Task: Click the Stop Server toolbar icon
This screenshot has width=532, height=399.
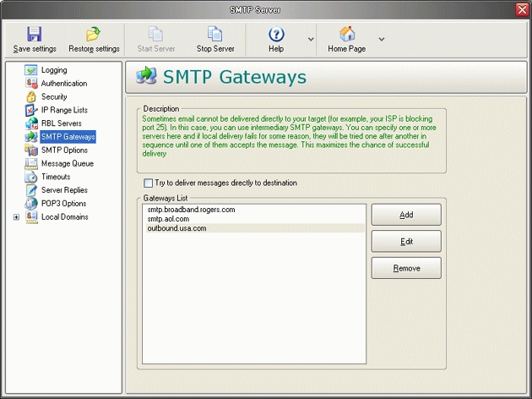Action: point(215,34)
